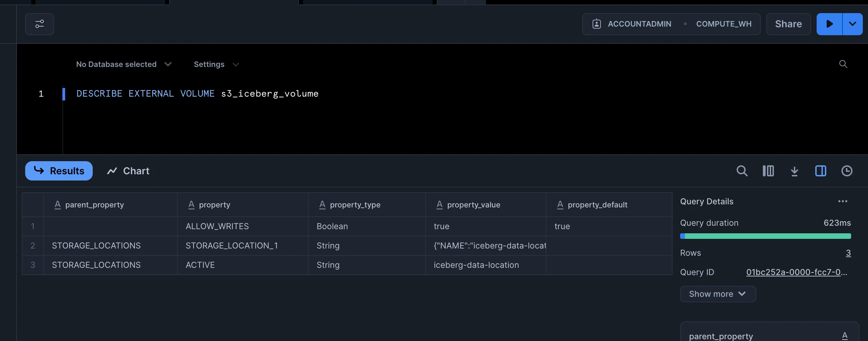Run the query with play button
Screen dimensions: 868x341
pyautogui.click(x=829, y=24)
